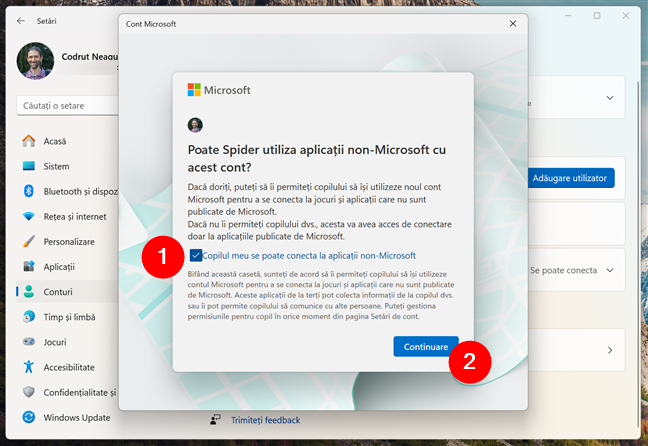Image resolution: width=648 pixels, height=446 pixels.
Task: Click Acasă menu label
Action: (55, 141)
